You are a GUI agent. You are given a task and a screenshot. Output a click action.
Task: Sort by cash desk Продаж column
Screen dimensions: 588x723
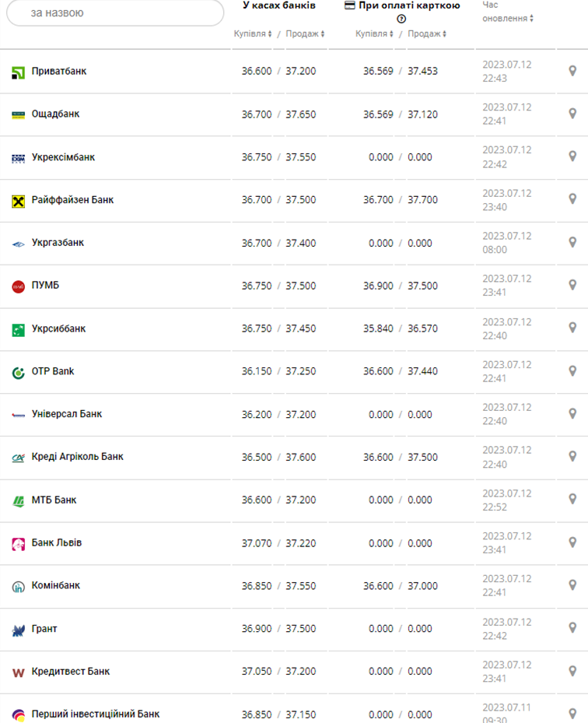304,34
